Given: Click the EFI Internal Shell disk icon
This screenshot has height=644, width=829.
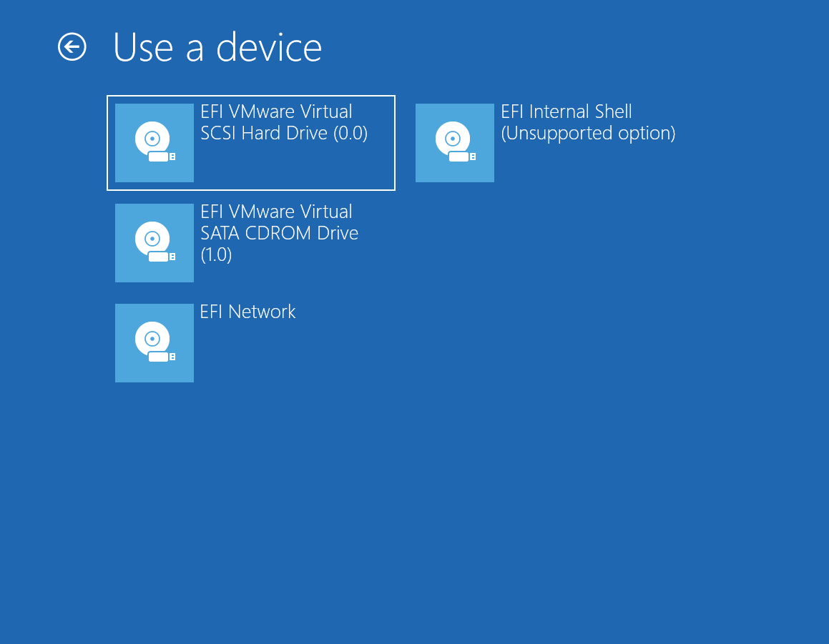Looking at the screenshot, I should [455, 143].
